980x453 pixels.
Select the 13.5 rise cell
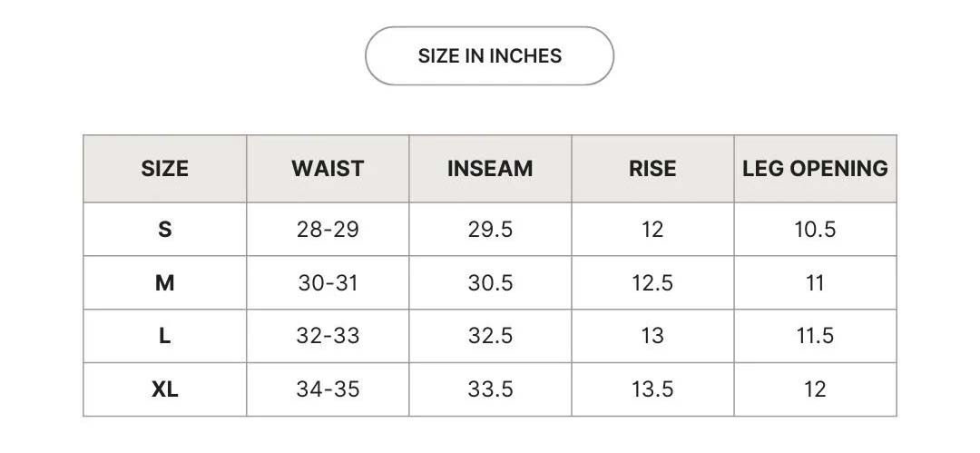coord(652,389)
